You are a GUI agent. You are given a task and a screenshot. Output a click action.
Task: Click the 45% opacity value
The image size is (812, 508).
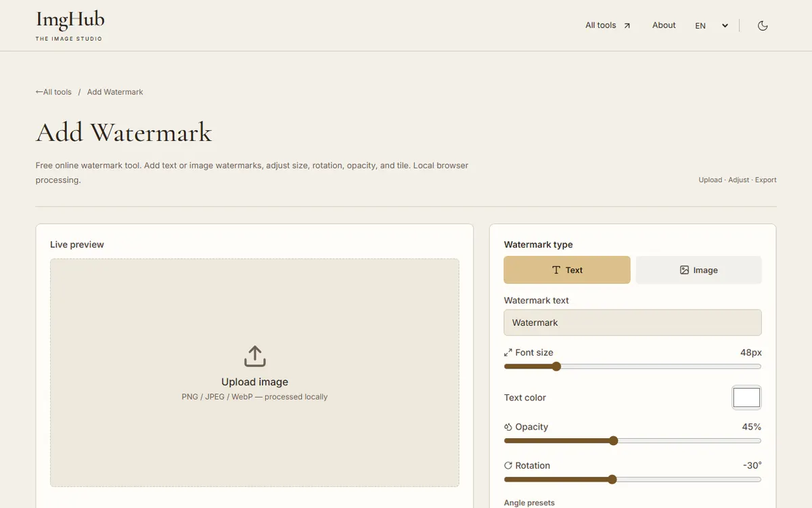tap(752, 427)
